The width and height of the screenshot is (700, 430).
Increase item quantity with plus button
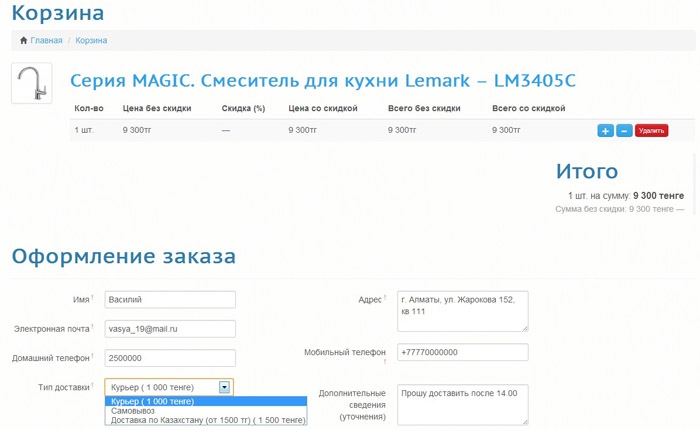click(605, 130)
